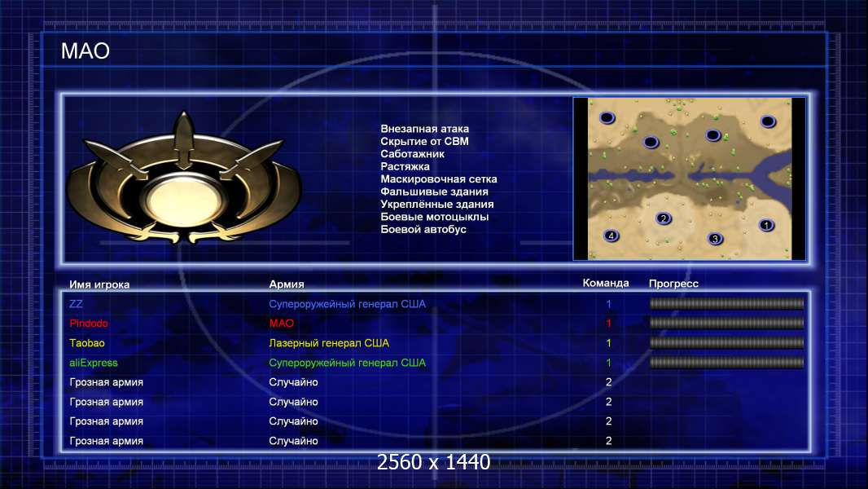Viewport: 868px width, 489px height.
Task: Select player name aliExpress
Action: [x=94, y=363]
